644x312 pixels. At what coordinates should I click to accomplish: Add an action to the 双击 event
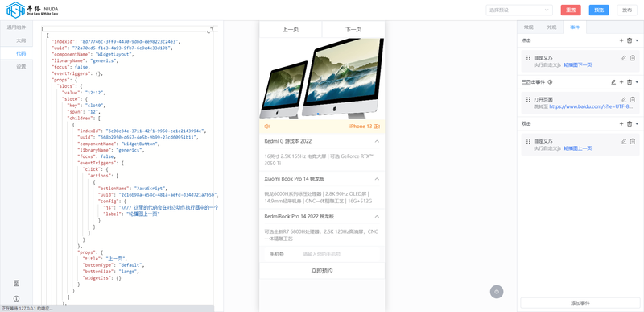621,123
